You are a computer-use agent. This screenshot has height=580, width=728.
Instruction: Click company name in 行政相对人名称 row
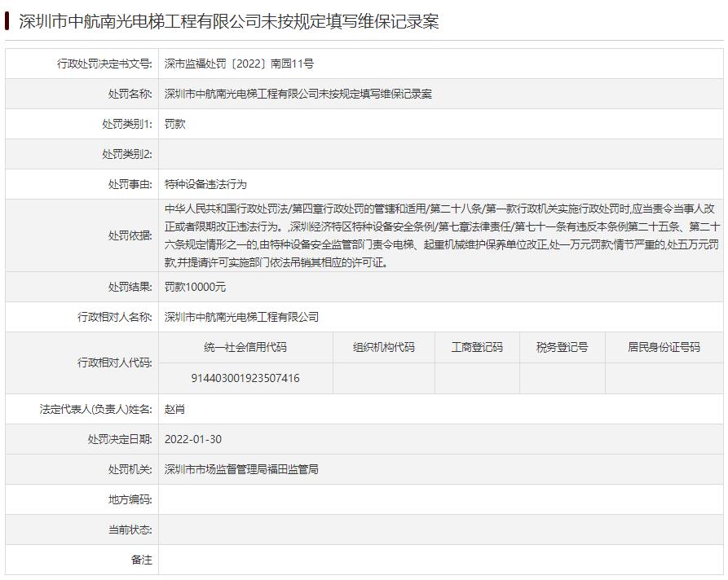coord(241,317)
